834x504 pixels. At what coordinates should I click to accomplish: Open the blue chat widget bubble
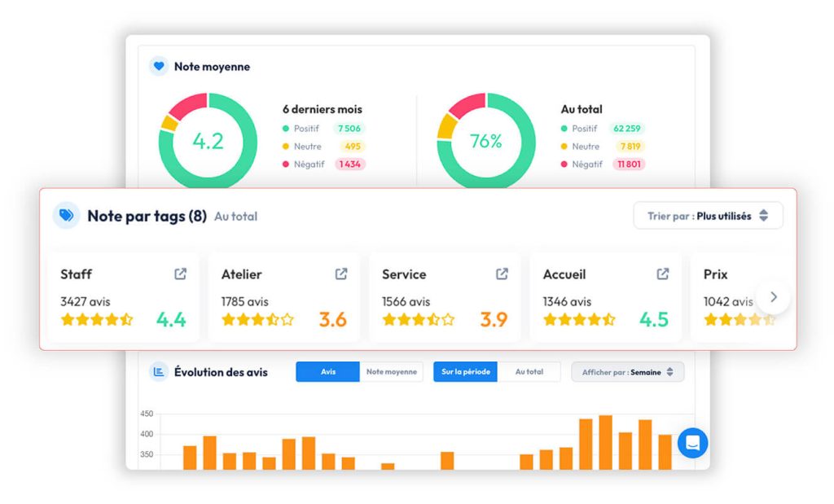click(692, 443)
